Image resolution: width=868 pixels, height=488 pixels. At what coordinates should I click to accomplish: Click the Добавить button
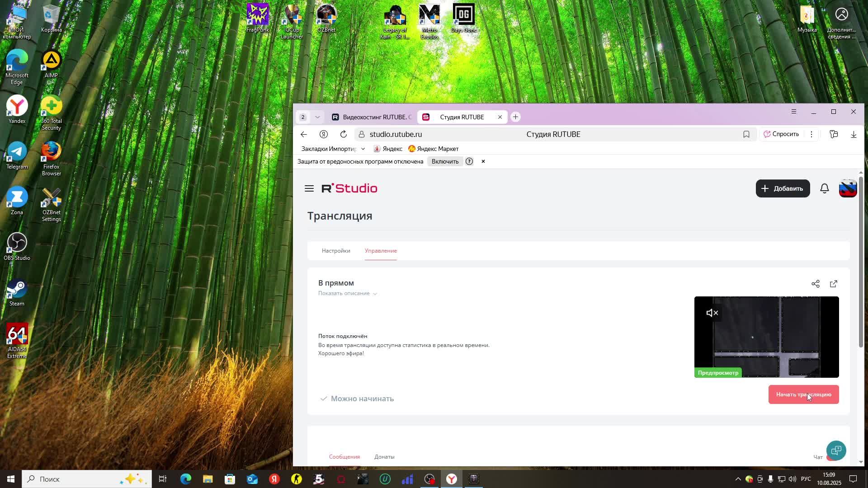coord(782,188)
